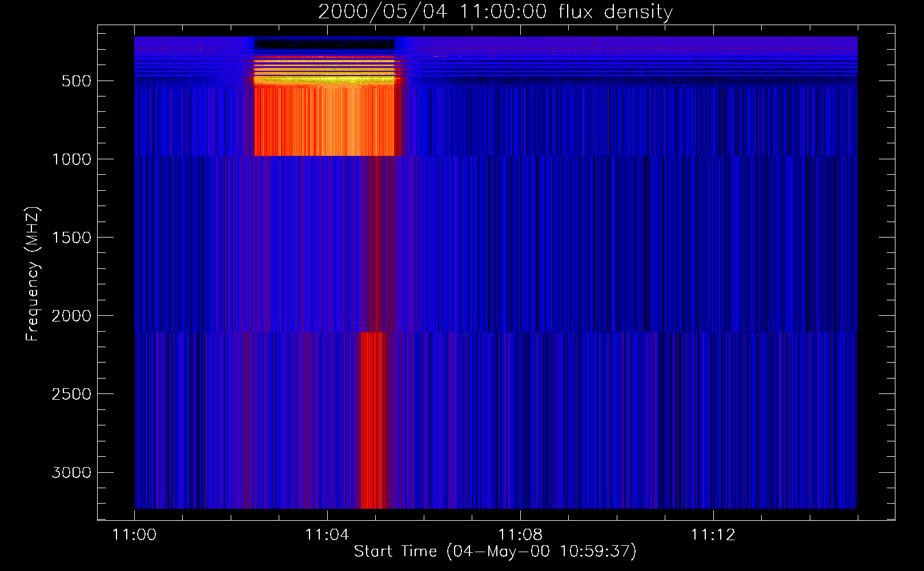Click the black gap above the burst at the top
924x571 pixels.
[324, 44]
